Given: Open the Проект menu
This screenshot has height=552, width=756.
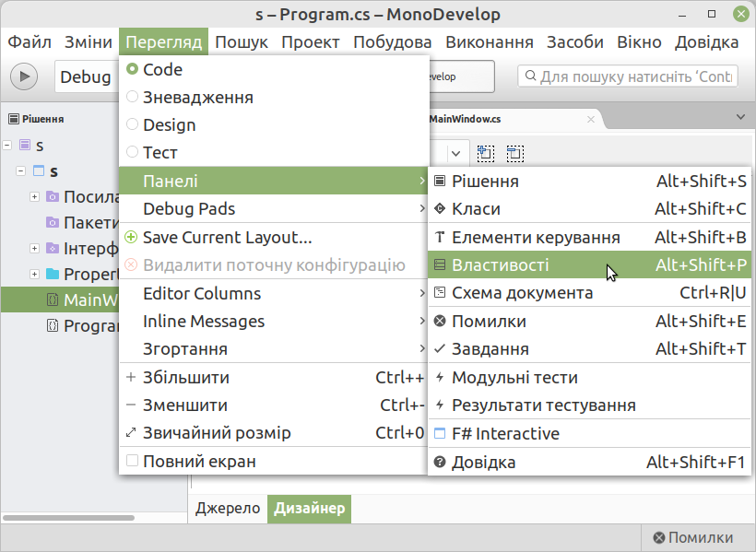Looking at the screenshot, I should 311,42.
